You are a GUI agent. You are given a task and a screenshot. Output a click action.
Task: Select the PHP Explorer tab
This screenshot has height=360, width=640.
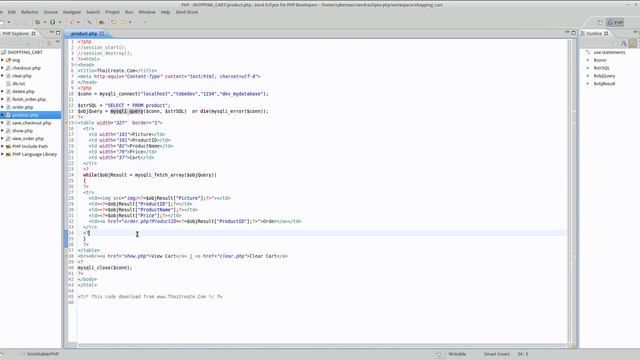coord(16,33)
